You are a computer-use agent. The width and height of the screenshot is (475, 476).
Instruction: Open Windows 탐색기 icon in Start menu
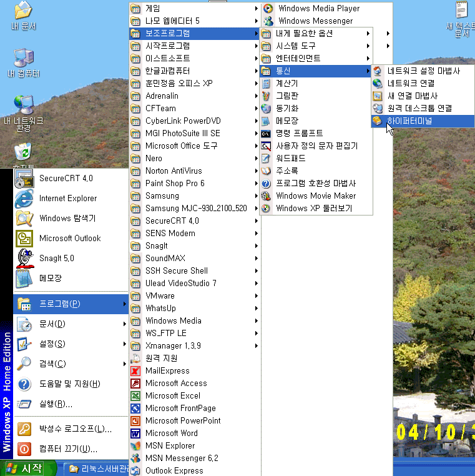tap(24, 218)
